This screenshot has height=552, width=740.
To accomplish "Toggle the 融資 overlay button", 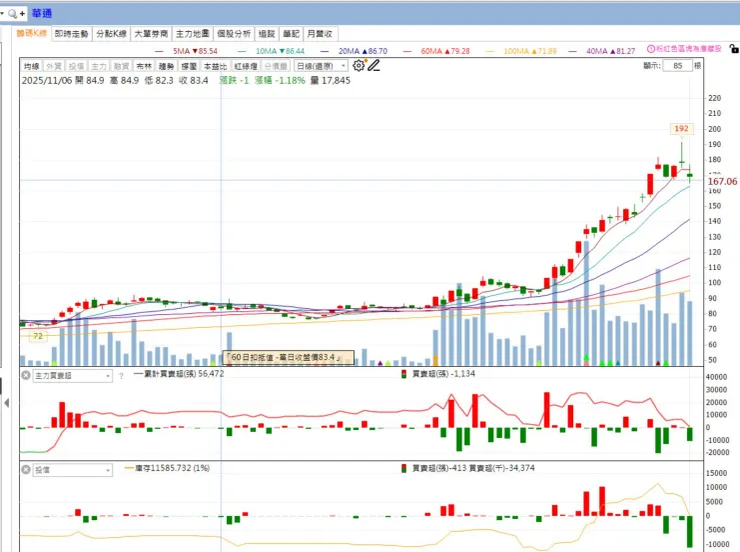I will 121,66.
